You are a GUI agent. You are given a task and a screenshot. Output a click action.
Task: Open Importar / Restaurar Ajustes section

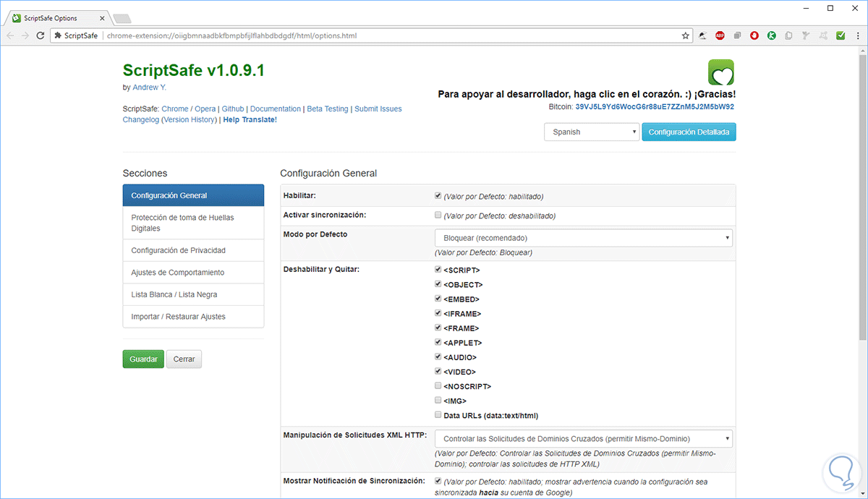[x=193, y=317]
